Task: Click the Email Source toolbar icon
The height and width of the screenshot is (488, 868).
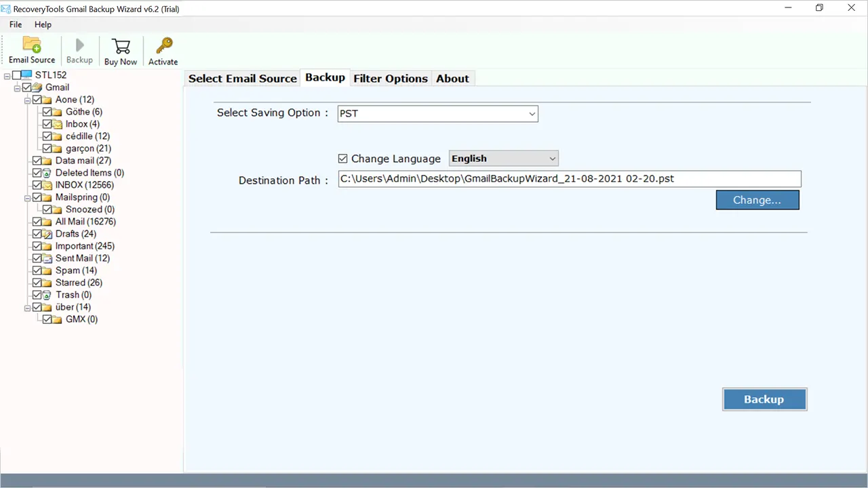Action: [x=32, y=45]
